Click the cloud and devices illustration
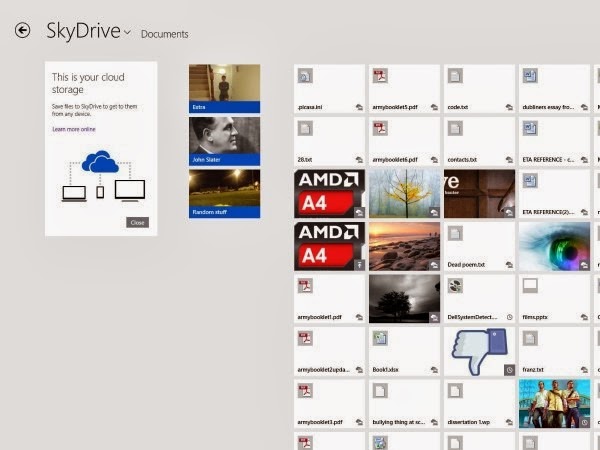This screenshot has width=600, height=450. [103, 176]
